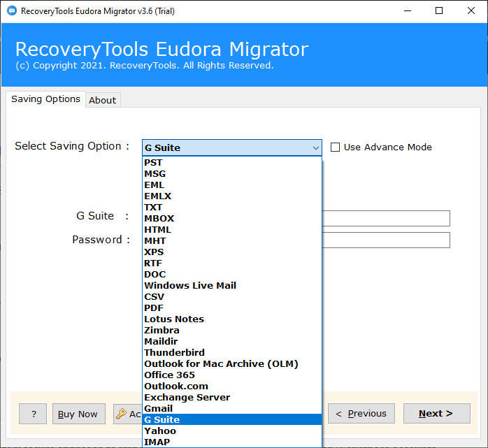Choose HTML saving option

(232, 230)
